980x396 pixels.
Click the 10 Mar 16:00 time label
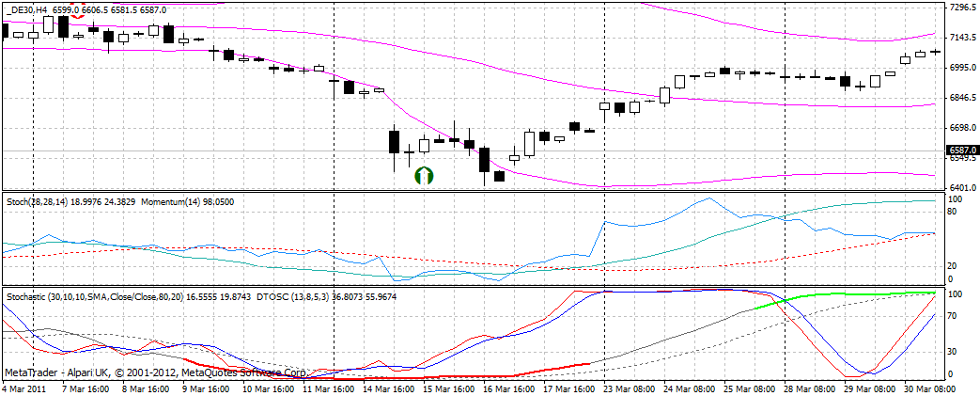pyautogui.click(x=271, y=388)
